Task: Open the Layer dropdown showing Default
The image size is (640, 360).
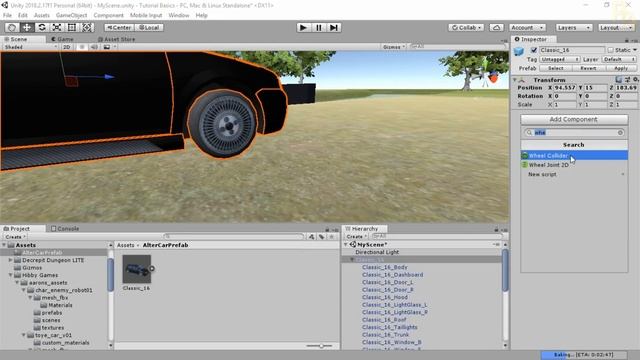Action: point(619,59)
